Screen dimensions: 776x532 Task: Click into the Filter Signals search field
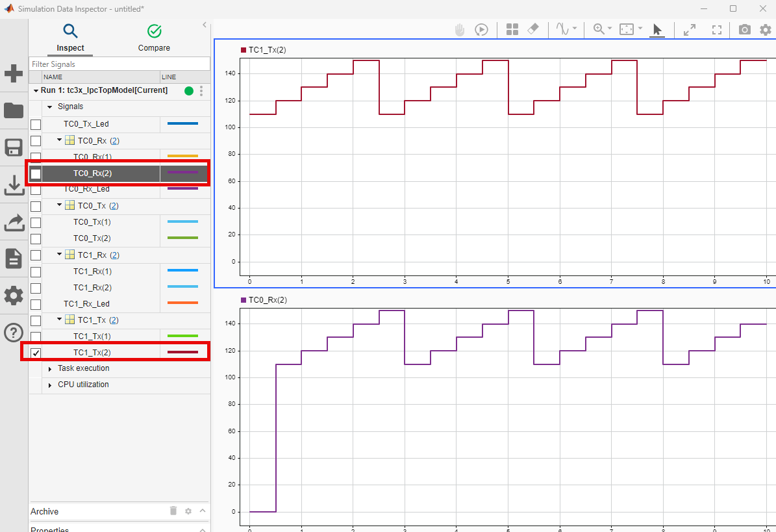(119, 64)
